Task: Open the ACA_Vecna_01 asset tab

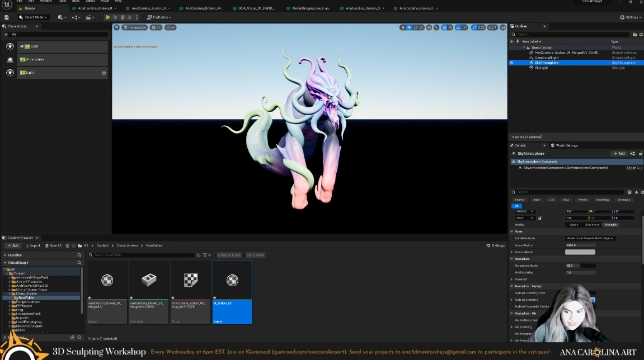Action: coord(254,8)
